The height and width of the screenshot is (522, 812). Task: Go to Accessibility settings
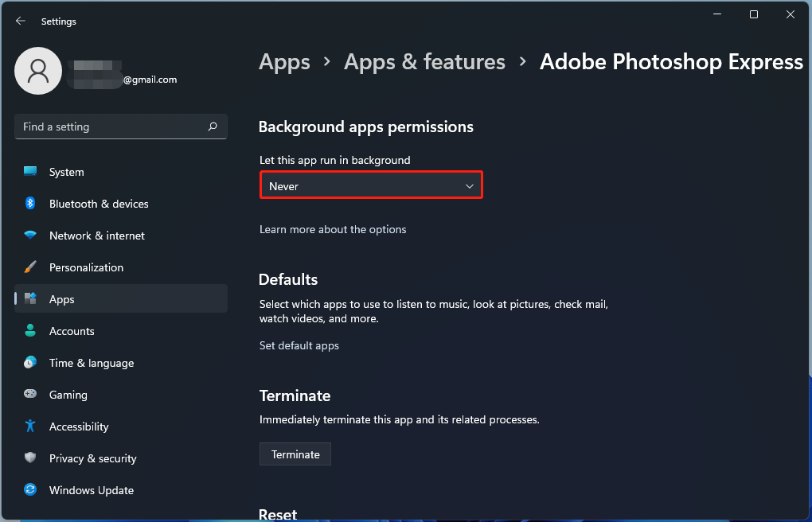click(121, 427)
